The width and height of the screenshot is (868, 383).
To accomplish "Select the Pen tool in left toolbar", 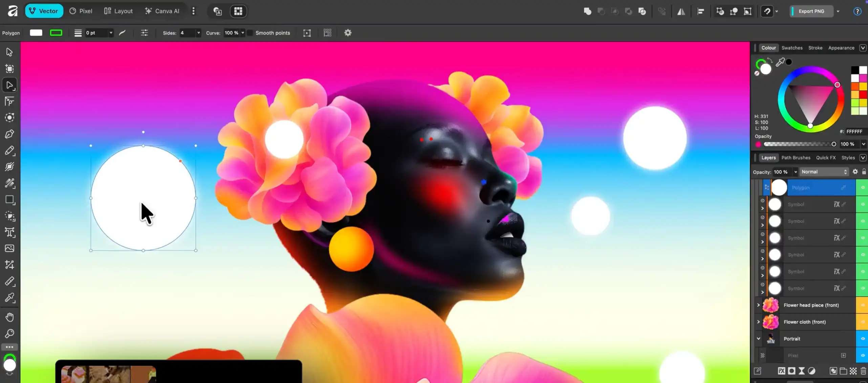I will pyautogui.click(x=9, y=134).
